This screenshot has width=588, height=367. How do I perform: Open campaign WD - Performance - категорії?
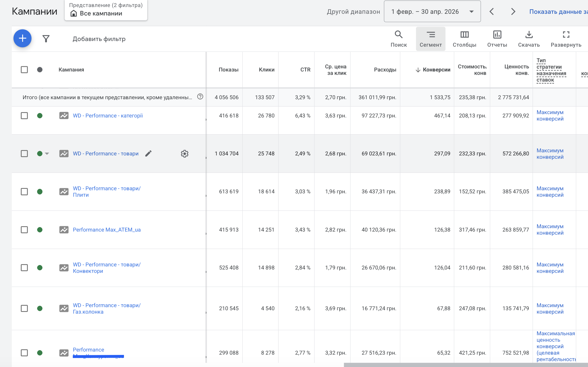point(108,115)
